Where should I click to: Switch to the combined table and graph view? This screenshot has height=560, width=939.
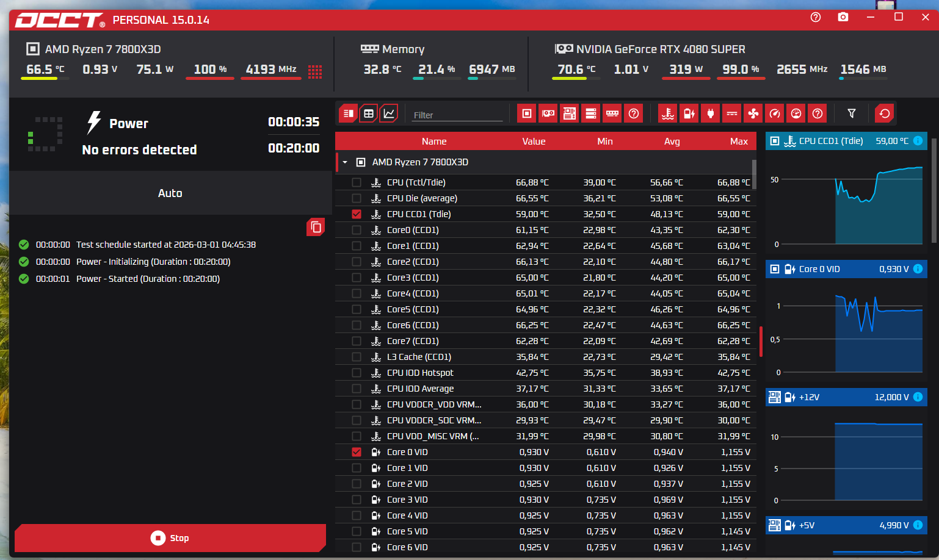coord(348,113)
